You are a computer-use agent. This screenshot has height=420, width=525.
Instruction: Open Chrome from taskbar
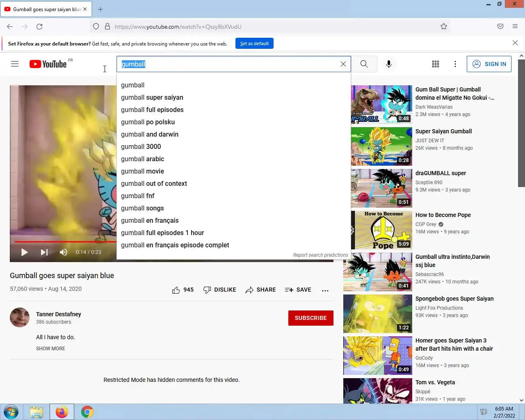pyautogui.click(x=87, y=412)
